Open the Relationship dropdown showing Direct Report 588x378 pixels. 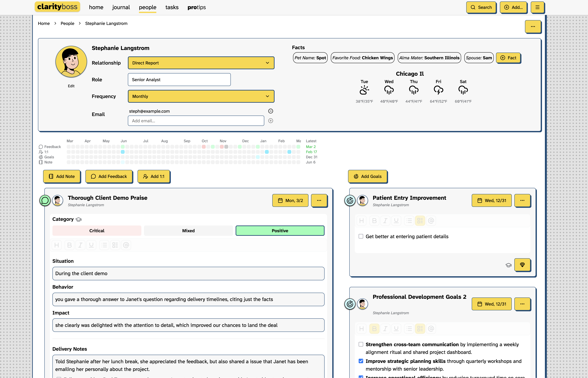(x=201, y=63)
